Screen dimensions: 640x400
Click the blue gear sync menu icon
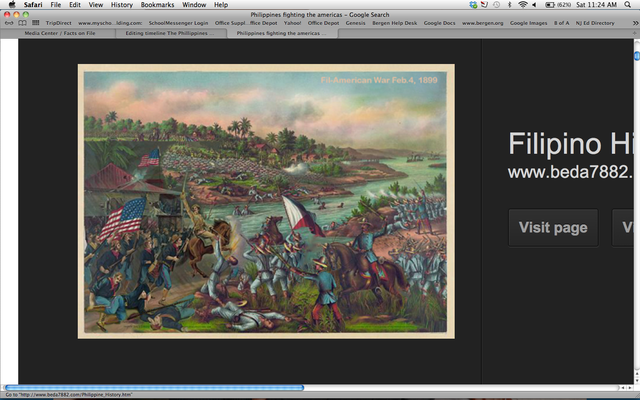473,5
